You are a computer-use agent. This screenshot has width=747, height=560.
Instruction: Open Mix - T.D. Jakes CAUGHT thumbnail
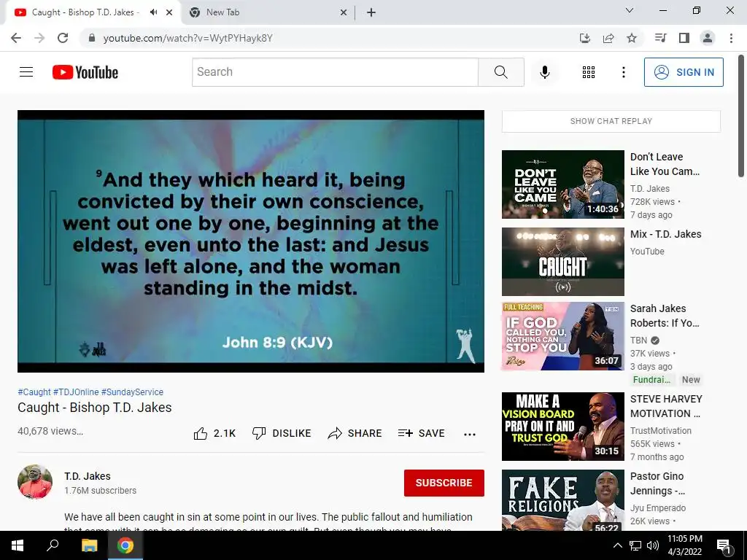[562, 262]
